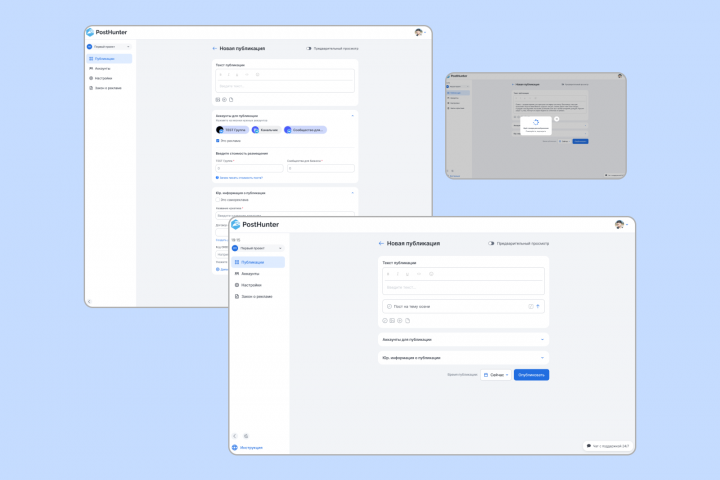Expand the legal information section in the front window

tap(463, 358)
